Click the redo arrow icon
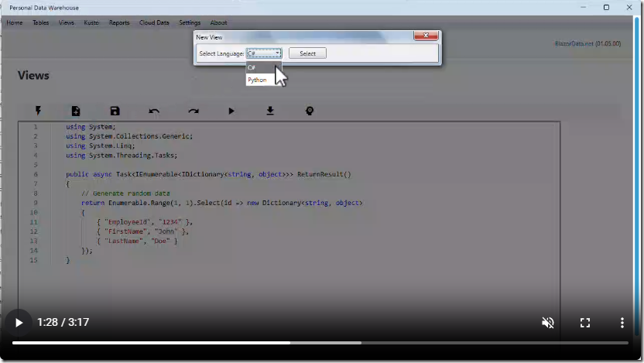The image size is (644, 363). tap(193, 111)
